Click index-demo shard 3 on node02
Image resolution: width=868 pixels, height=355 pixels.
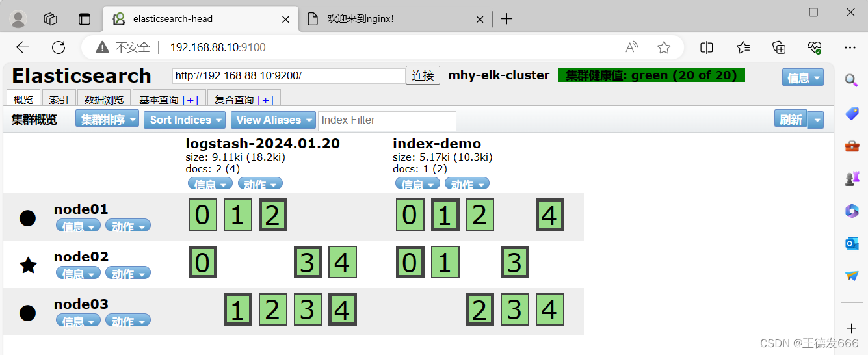click(515, 262)
